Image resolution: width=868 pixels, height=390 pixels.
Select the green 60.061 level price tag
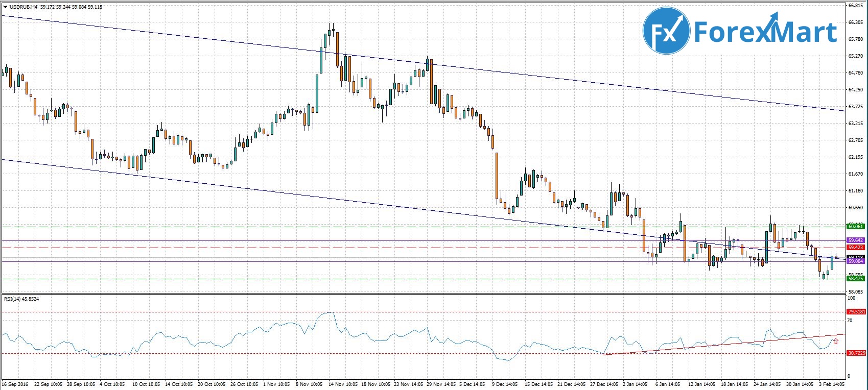pos(856,226)
